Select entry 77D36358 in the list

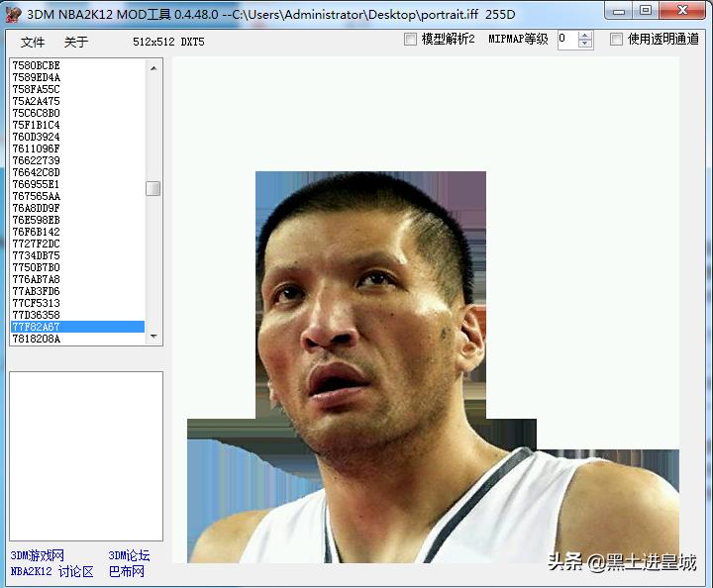point(77,315)
